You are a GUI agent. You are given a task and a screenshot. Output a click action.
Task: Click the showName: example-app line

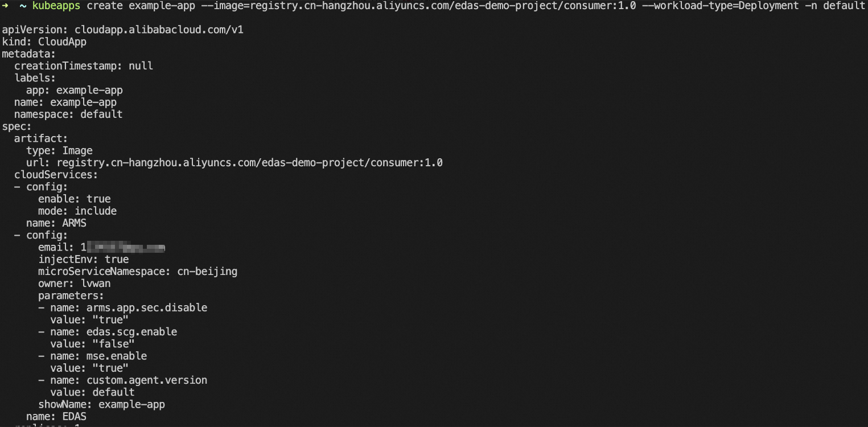point(102,405)
